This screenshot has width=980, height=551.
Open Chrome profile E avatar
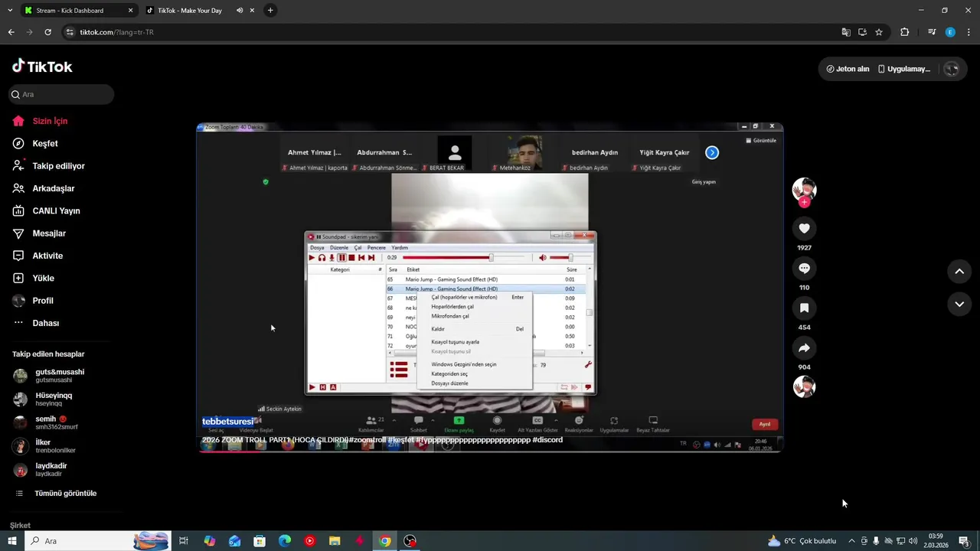point(950,32)
